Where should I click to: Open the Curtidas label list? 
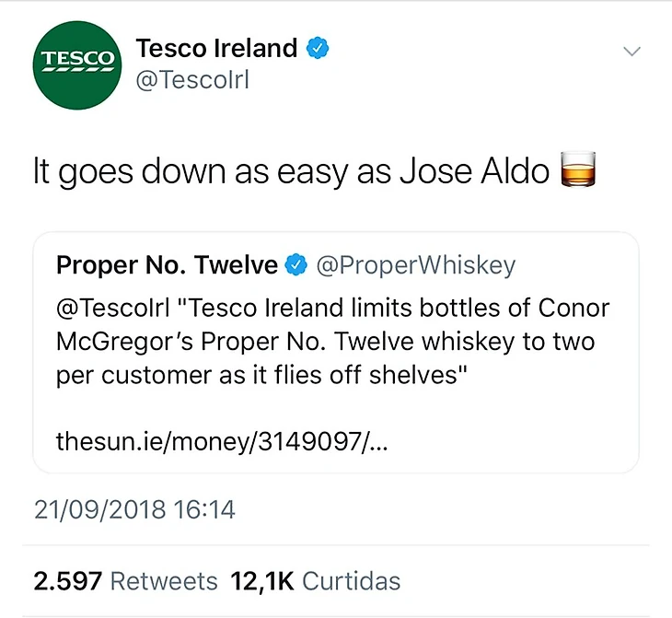pos(351,581)
